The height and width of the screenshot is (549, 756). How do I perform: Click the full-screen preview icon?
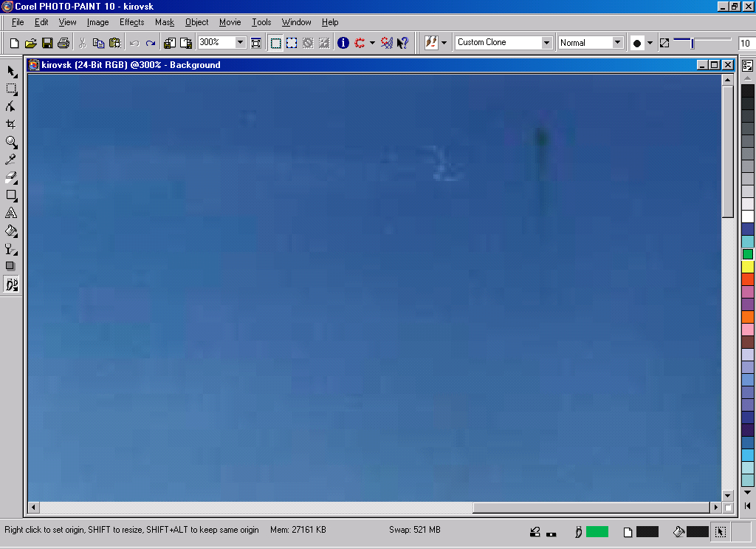pos(256,43)
